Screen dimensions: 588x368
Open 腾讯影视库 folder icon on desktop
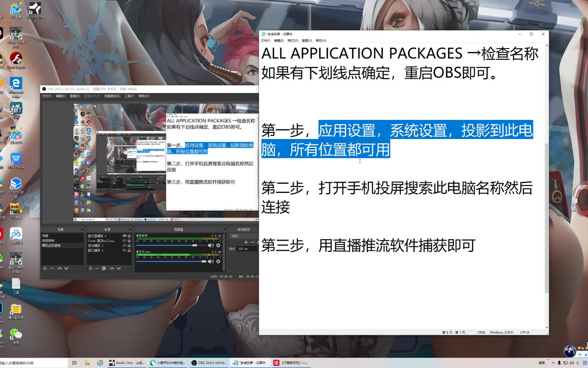point(16,311)
